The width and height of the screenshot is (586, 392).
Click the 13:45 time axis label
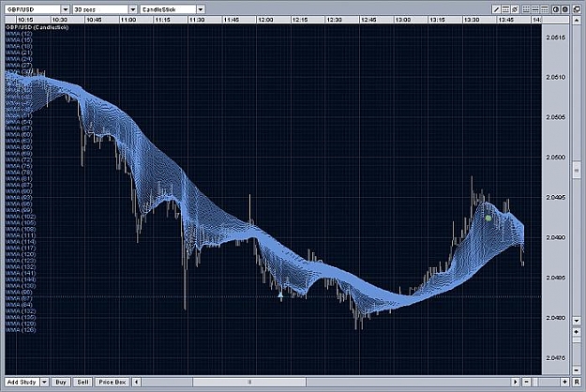pos(506,20)
